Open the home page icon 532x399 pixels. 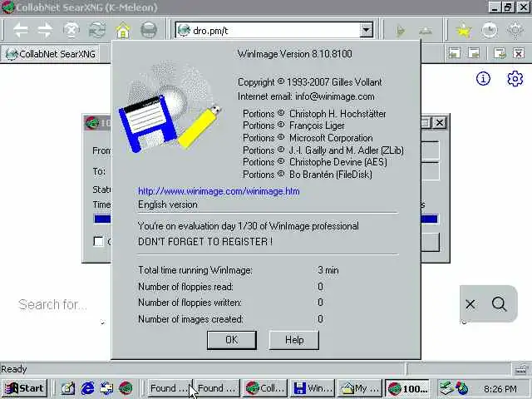(123, 31)
